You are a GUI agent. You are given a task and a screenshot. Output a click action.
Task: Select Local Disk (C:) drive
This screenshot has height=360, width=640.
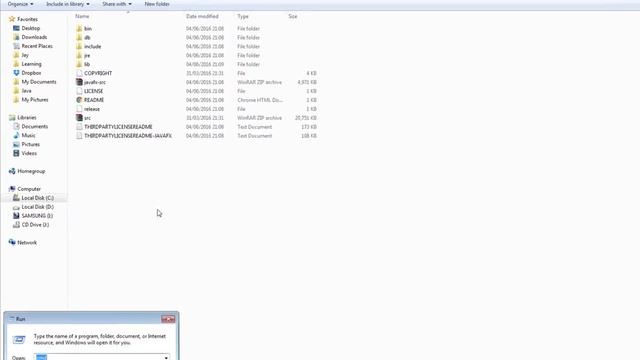[37, 198]
